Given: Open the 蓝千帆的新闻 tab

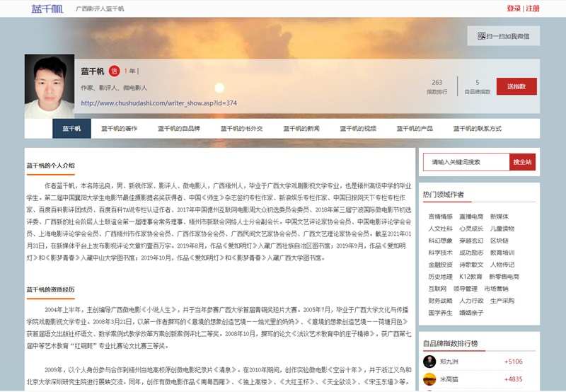Looking at the screenshot, I should [301, 129].
